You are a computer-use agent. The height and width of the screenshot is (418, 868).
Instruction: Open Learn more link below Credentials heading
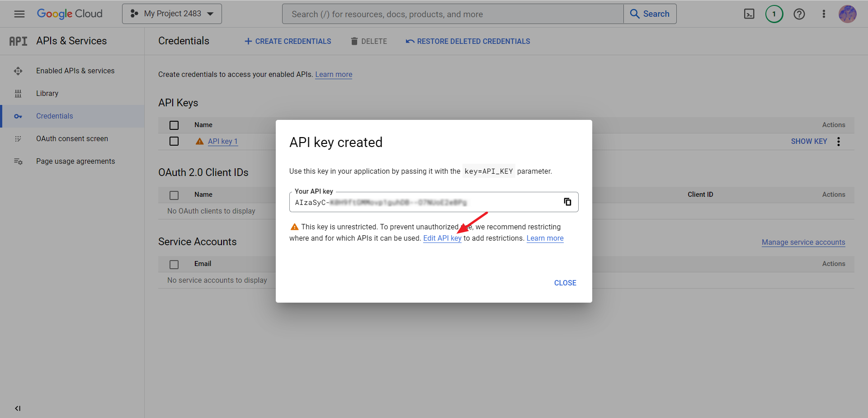334,75
